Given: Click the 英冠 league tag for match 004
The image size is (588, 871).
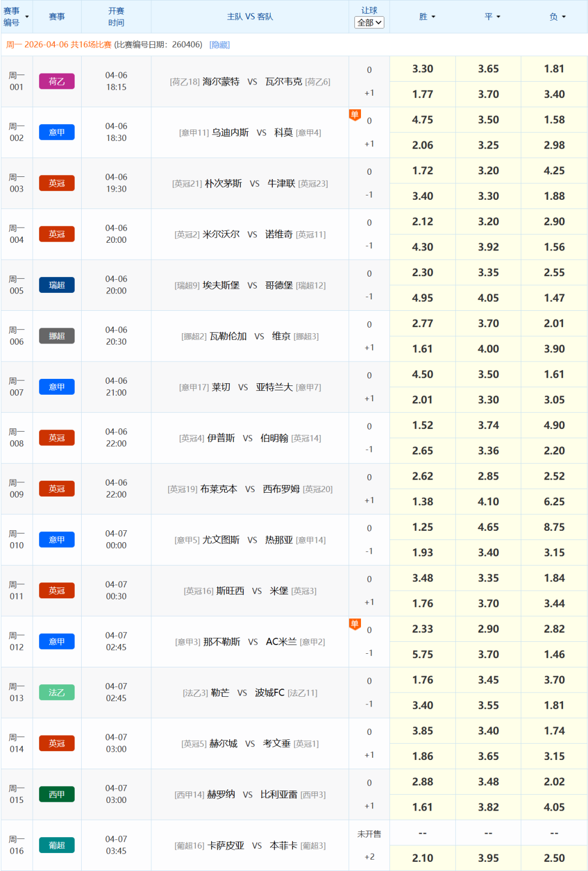Looking at the screenshot, I should click(57, 234).
